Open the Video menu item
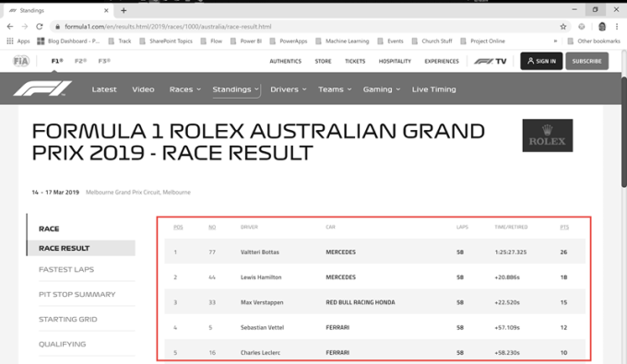The image size is (627, 364). click(143, 89)
